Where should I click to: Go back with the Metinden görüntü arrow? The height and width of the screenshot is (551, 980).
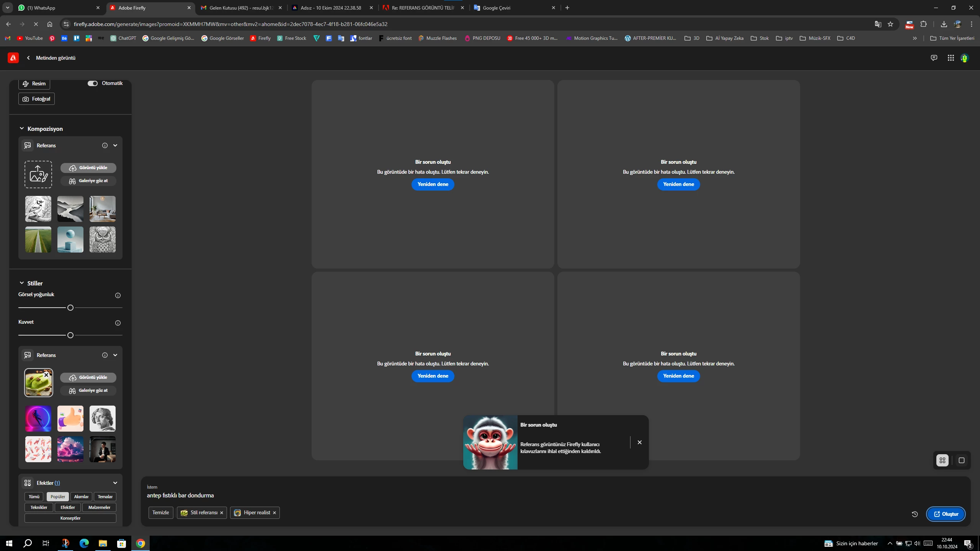pos(28,58)
